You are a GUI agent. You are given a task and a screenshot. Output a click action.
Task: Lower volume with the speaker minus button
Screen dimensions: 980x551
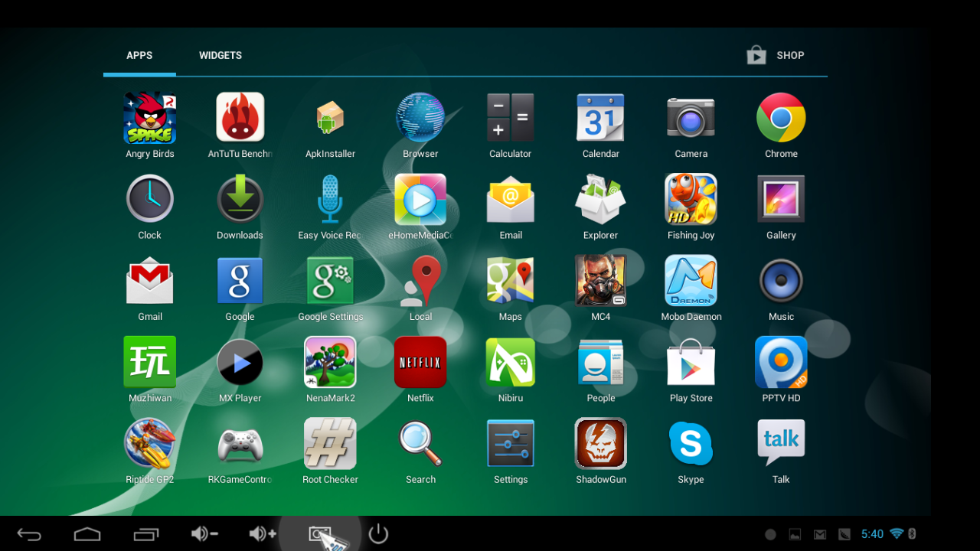coord(204,534)
